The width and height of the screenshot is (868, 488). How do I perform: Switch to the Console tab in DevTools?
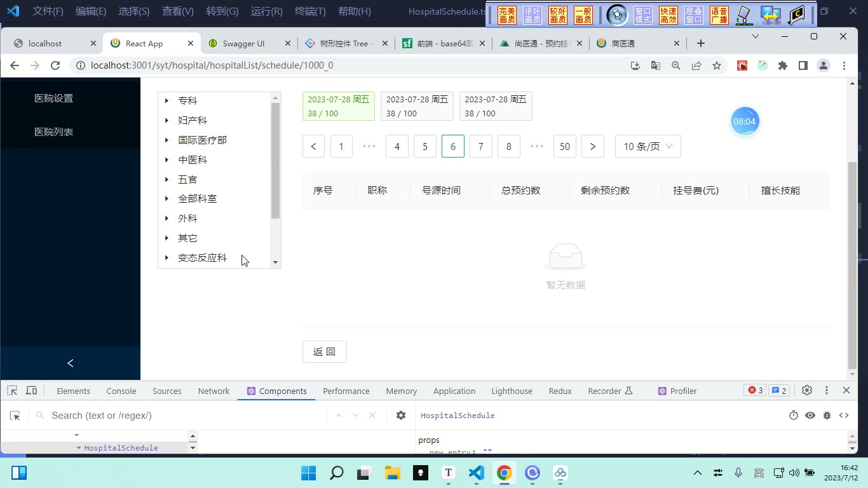pos(121,391)
